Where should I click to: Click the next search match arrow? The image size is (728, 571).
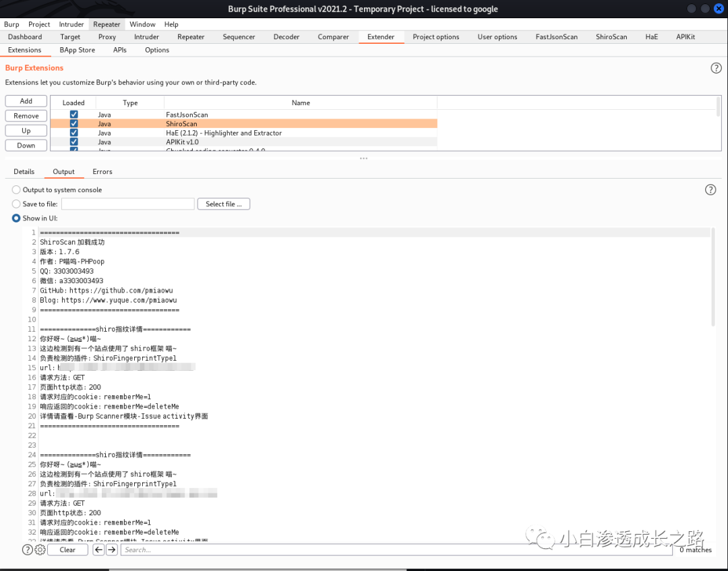pos(111,549)
